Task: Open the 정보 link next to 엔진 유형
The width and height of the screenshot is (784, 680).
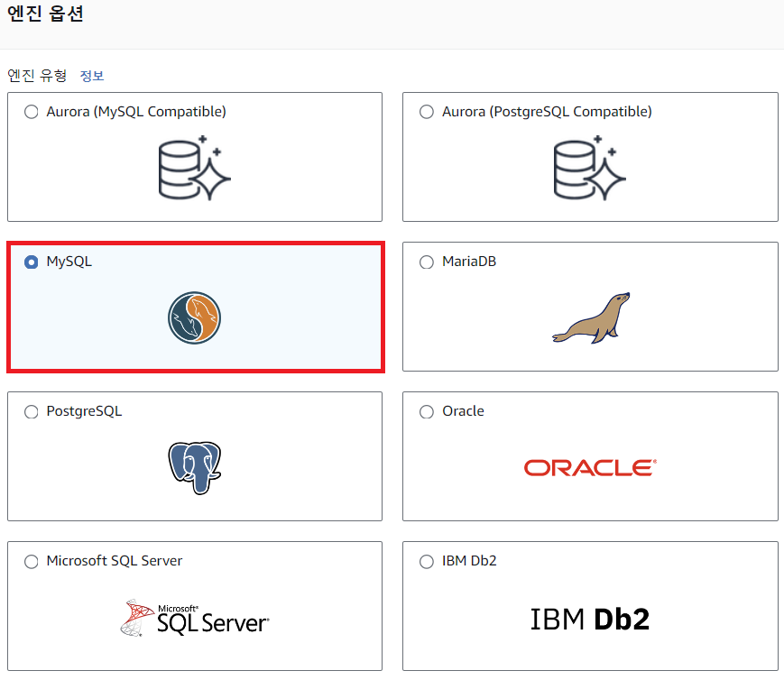Action: click(92, 76)
